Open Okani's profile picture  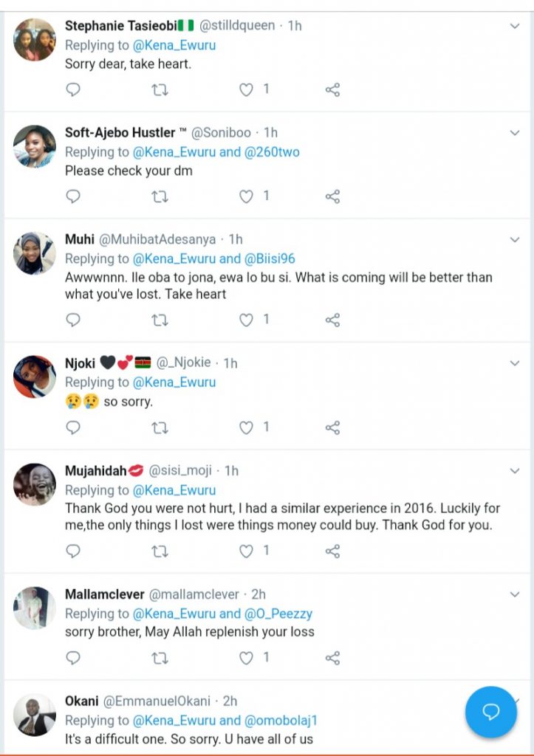(35, 715)
